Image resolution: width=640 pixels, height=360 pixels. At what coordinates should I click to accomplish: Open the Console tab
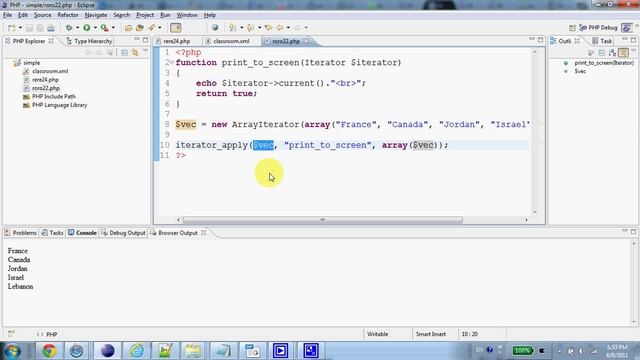coord(82,233)
